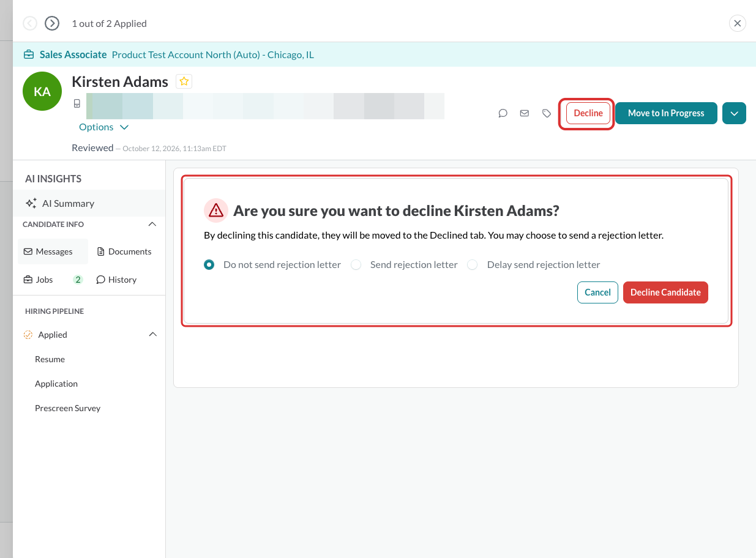
Task: Collapse the Candidate Info section
Action: (x=152, y=225)
